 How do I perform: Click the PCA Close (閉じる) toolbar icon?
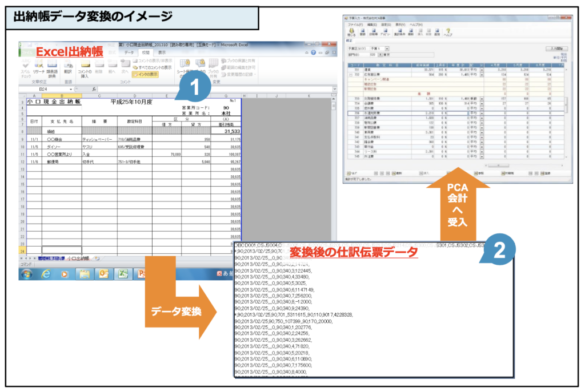[x=352, y=32]
